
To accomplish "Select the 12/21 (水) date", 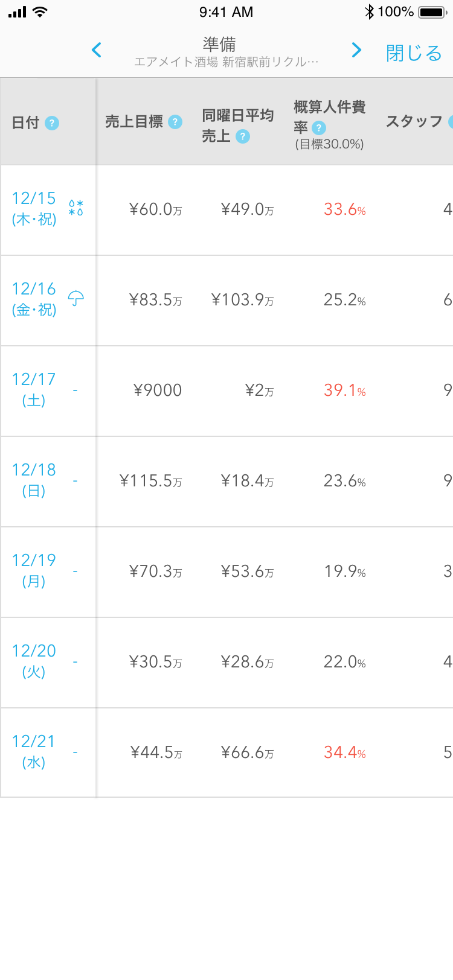I will click(34, 751).
